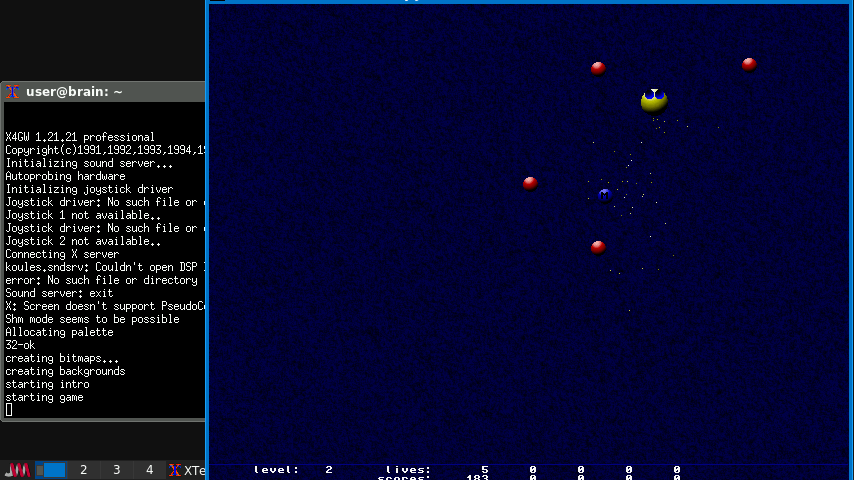
Task: Click the small blue ball in the game
Action: (604, 193)
